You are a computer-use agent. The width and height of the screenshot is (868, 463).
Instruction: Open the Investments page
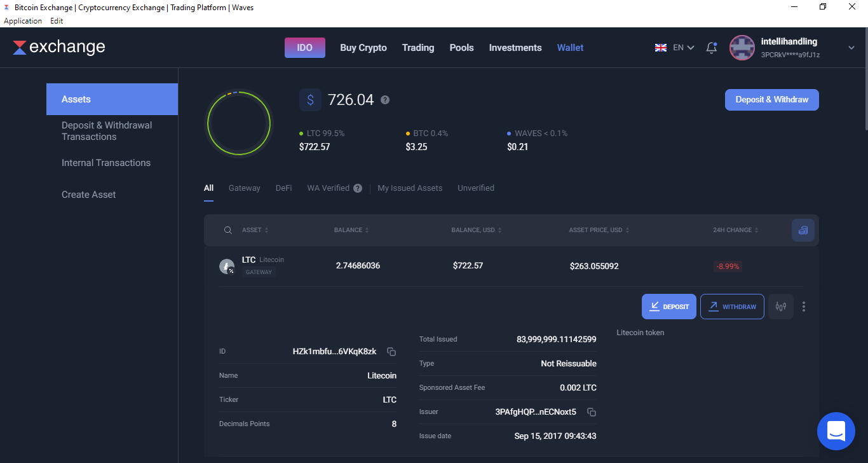pos(515,48)
